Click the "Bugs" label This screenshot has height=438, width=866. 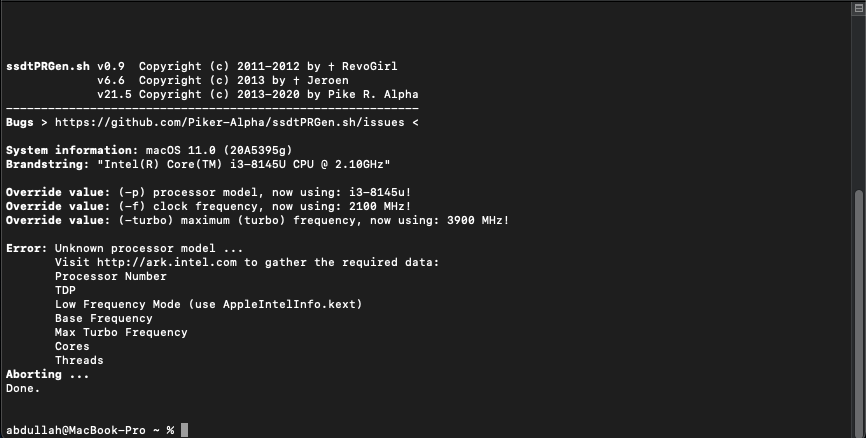click(19, 122)
